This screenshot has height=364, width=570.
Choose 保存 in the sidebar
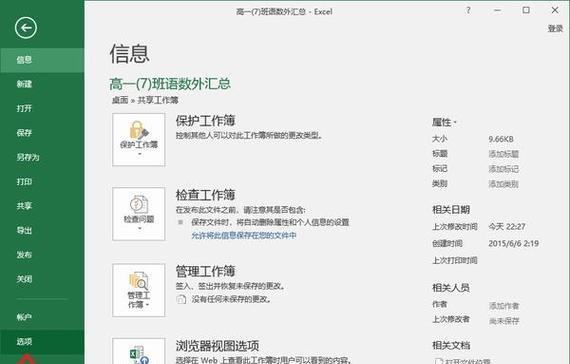pos(42,133)
